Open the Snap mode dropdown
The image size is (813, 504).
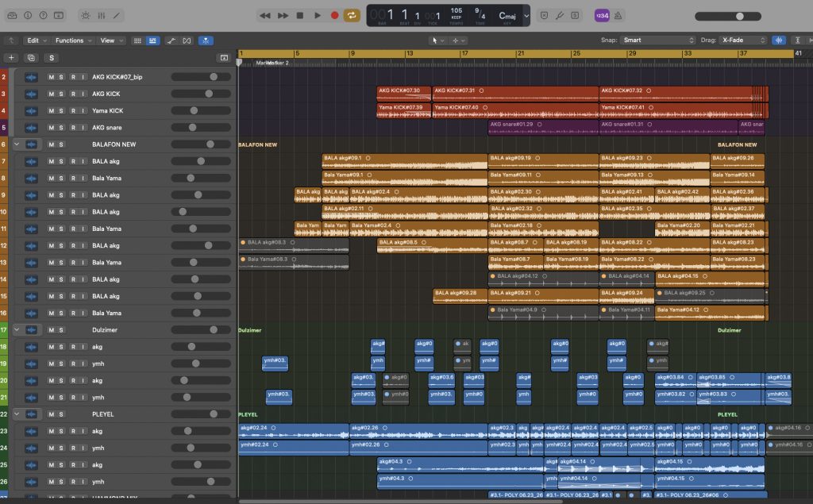point(657,40)
